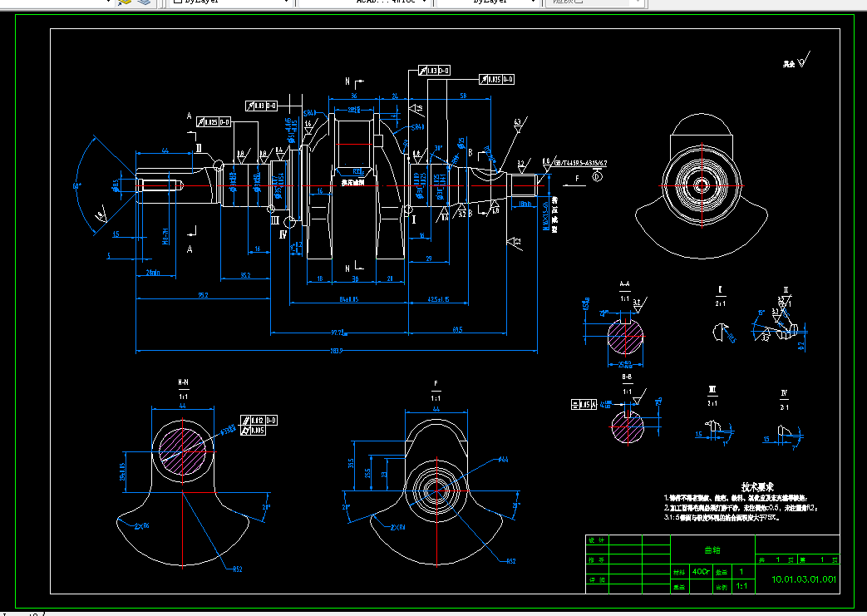Select the 42.5±0.15 dimension text

pos(438,299)
